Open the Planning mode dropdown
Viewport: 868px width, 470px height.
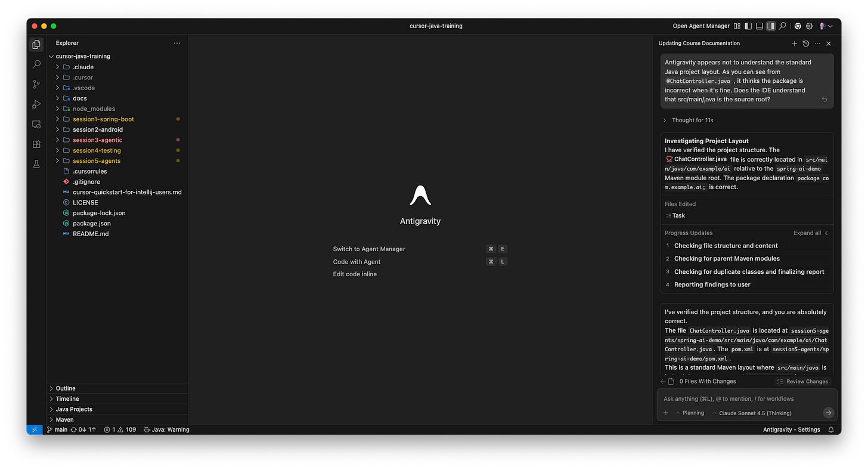(x=690, y=413)
